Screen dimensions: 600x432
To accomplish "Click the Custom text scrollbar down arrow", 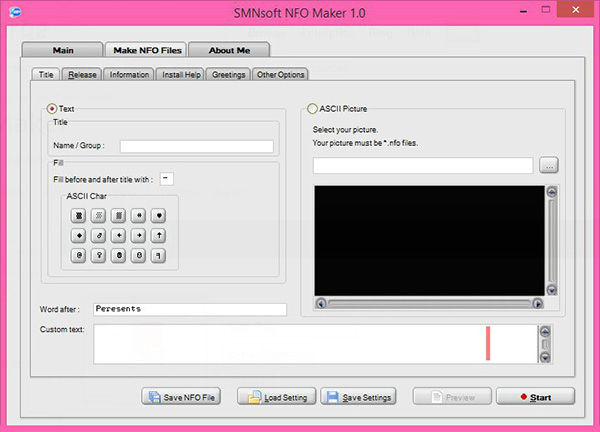I will [x=545, y=357].
